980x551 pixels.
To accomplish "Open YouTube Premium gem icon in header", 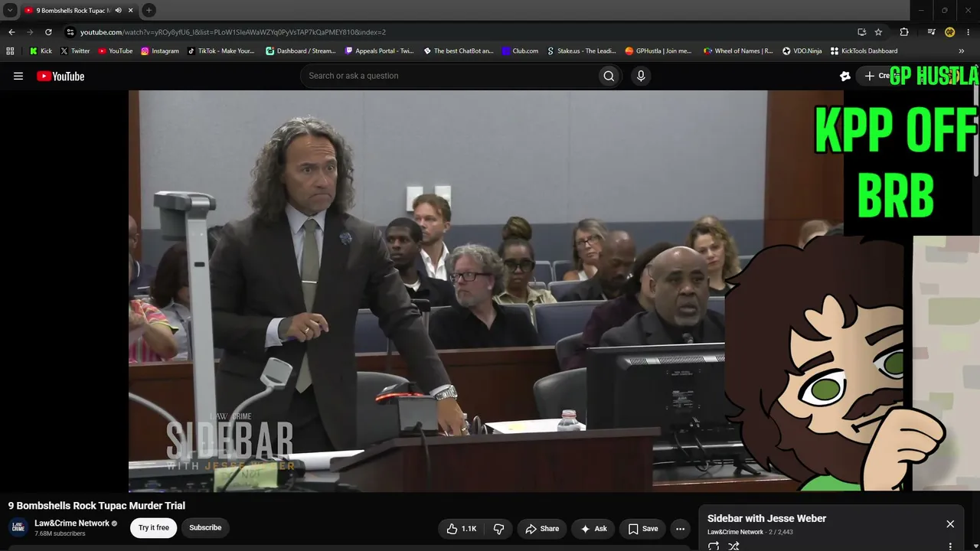I will point(845,76).
